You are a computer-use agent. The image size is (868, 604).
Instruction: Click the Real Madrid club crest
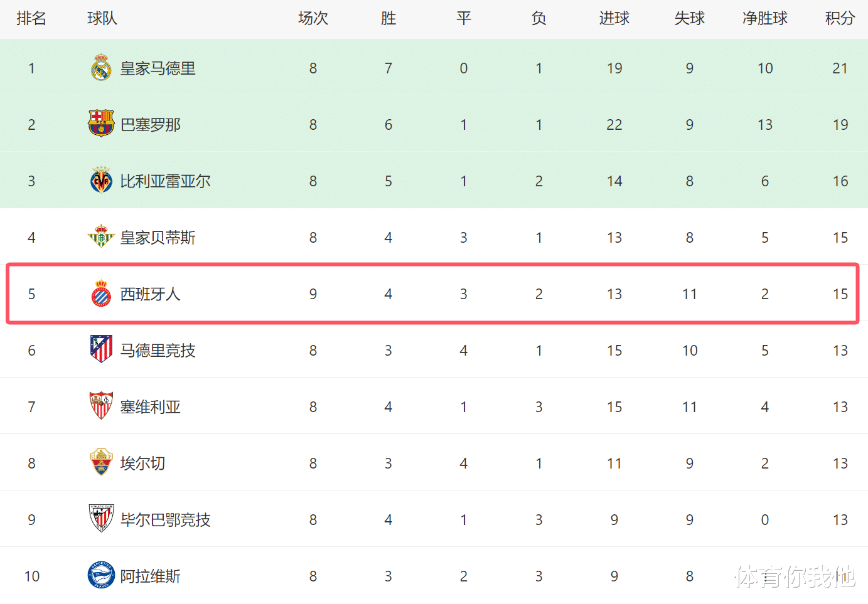(x=101, y=68)
